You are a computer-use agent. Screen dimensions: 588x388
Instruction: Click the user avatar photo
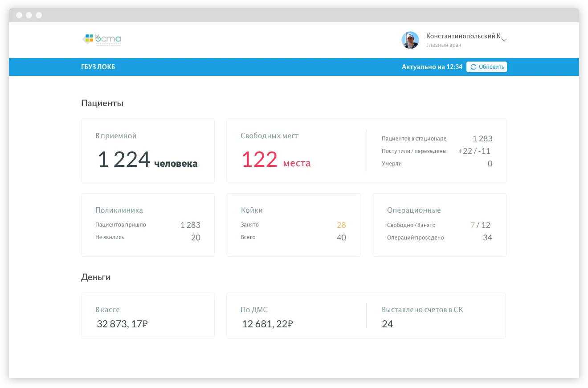point(410,40)
